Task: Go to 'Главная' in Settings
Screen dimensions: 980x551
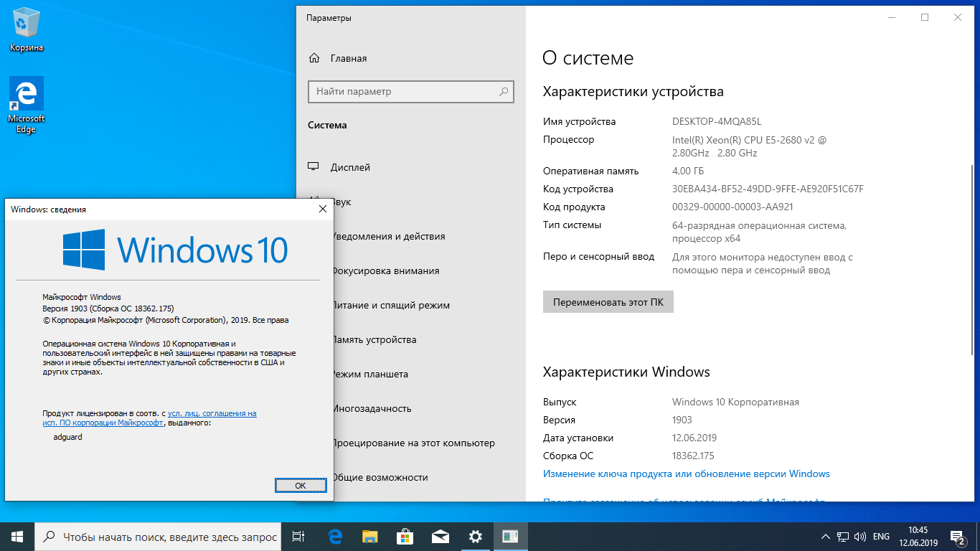Action: (x=349, y=58)
